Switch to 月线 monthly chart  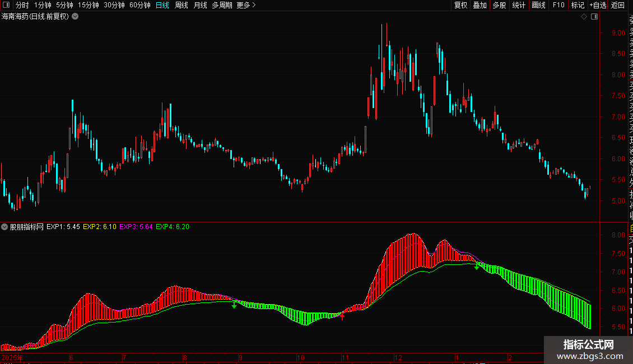click(200, 5)
